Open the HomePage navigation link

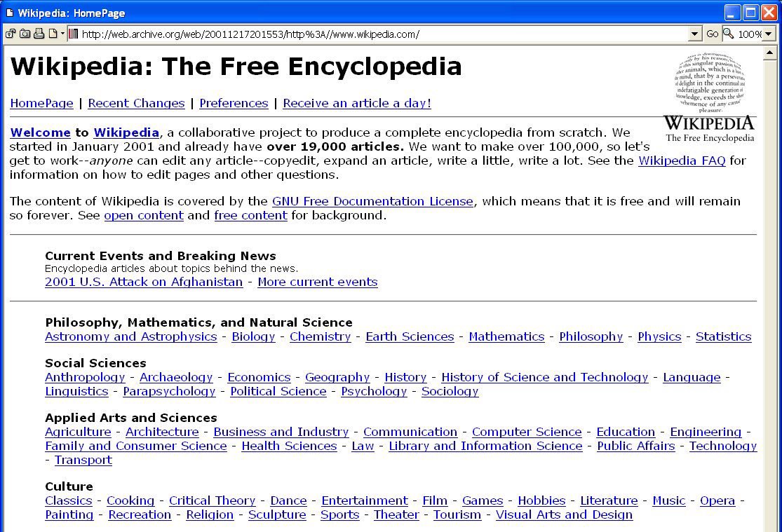coord(41,103)
